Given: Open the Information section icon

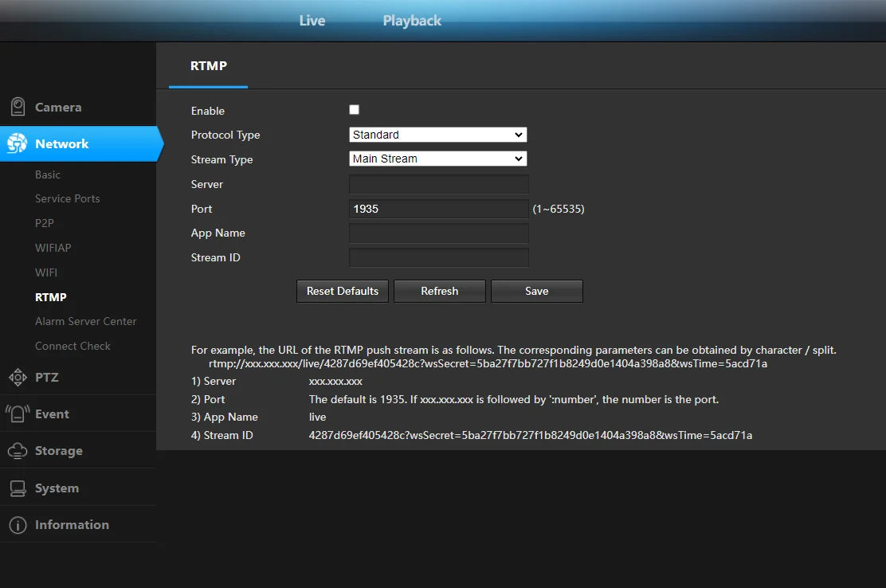Looking at the screenshot, I should [x=17, y=524].
